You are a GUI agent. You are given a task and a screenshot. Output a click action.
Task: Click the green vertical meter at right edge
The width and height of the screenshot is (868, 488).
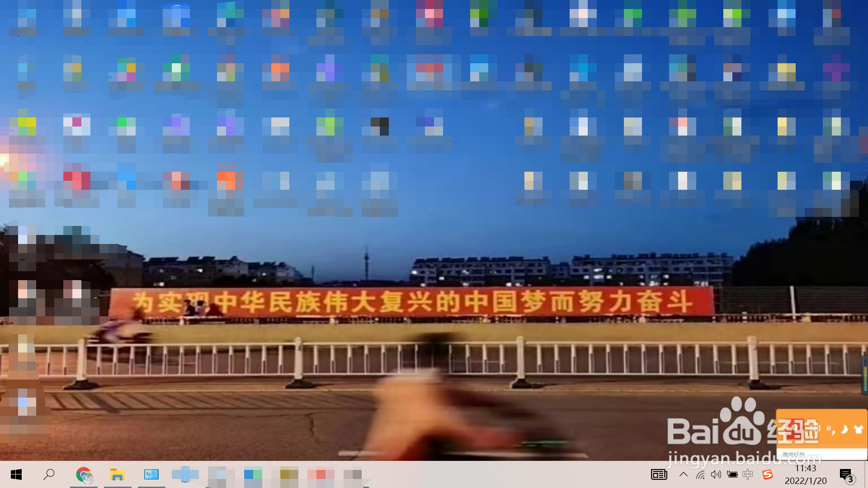pos(865,375)
